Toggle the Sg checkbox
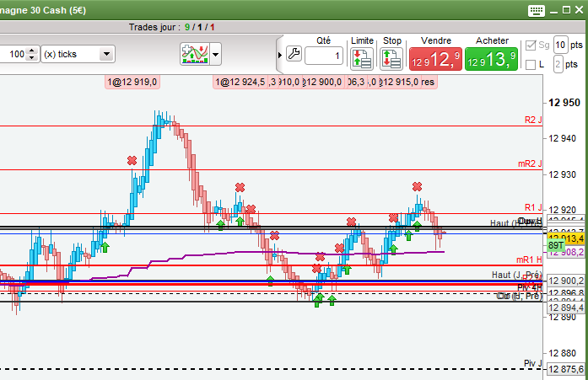588x380 pixels. click(x=531, y=45)
